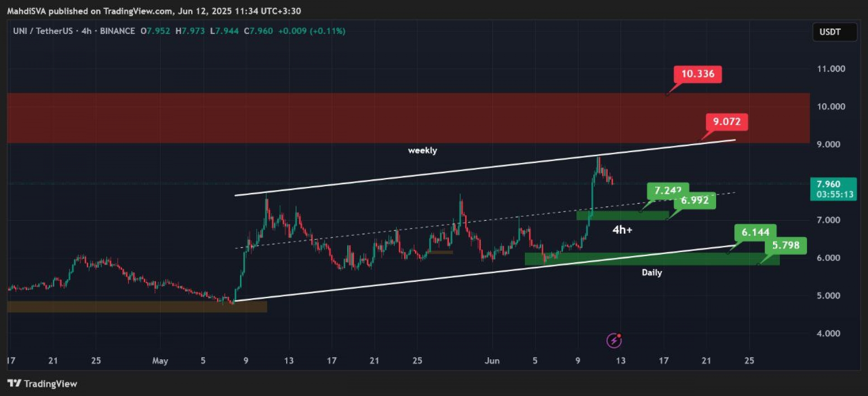Click the current price 7.960 tag
Viewport: 868px width, 396px height.
point(834,189)
